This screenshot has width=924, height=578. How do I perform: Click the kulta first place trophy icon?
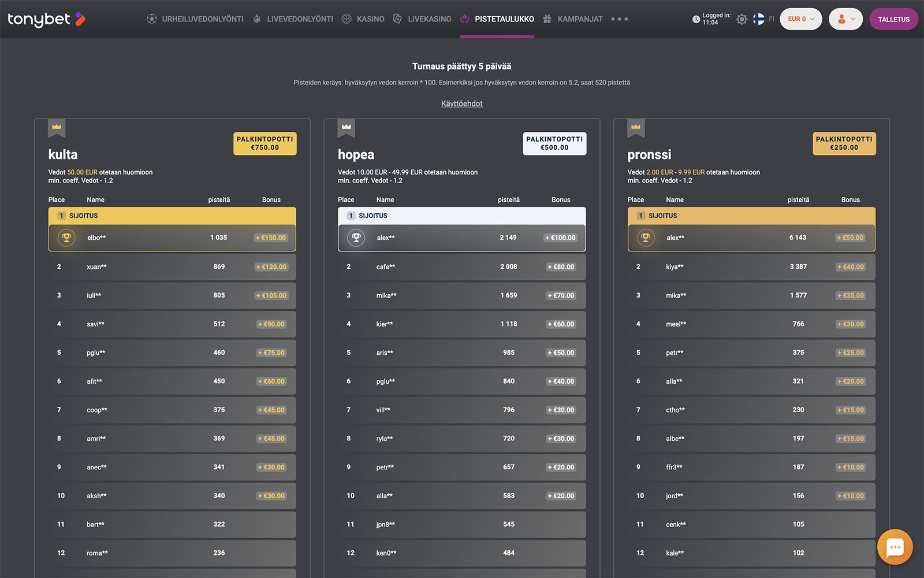[x=66, y=238]
